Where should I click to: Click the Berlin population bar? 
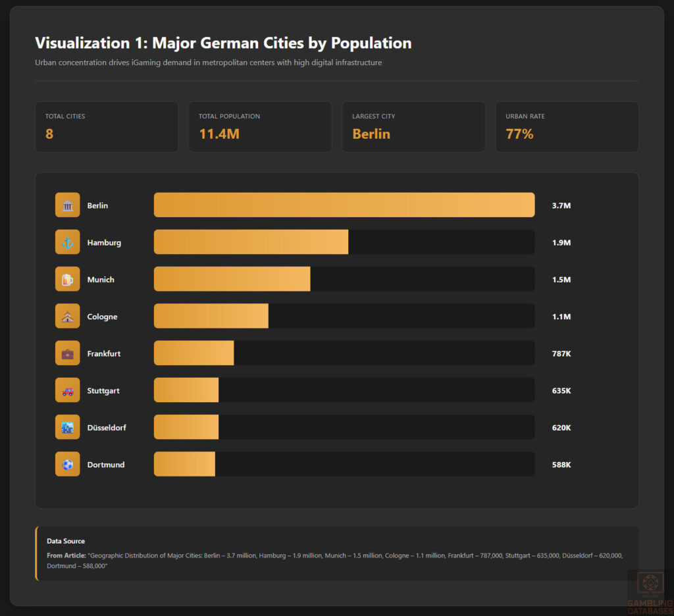(344, 205)
